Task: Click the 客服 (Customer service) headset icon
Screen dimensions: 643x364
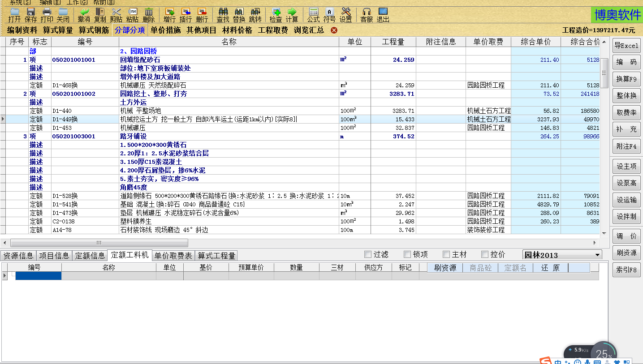Action: [367, 15]
